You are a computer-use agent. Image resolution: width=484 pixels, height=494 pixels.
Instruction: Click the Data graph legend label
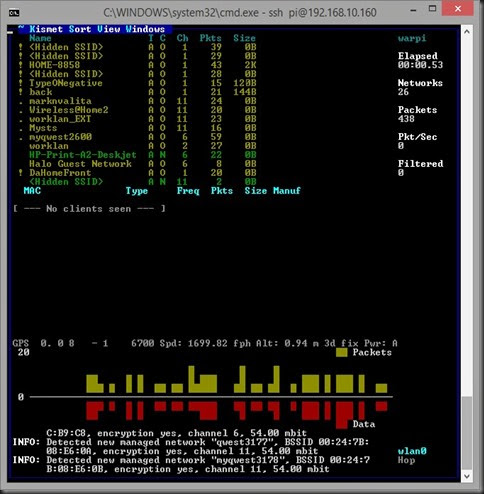pyautogui.click(x=364, y=424)
